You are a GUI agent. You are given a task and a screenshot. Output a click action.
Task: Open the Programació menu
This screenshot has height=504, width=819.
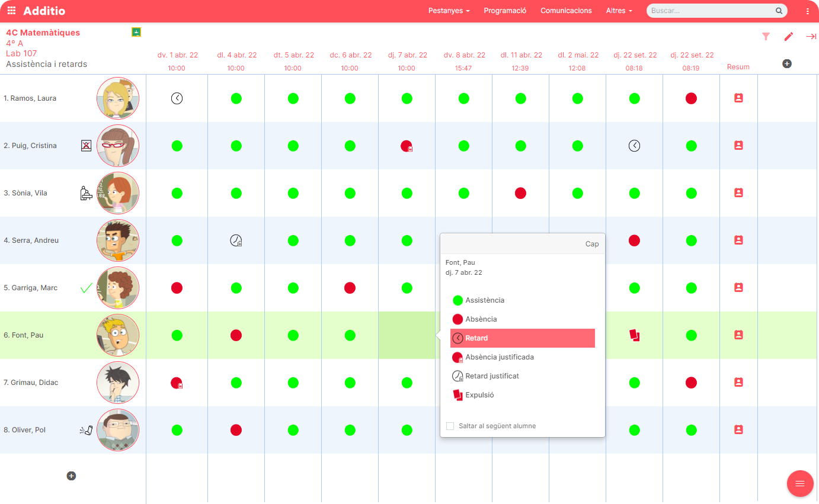(x=505, y=10)
